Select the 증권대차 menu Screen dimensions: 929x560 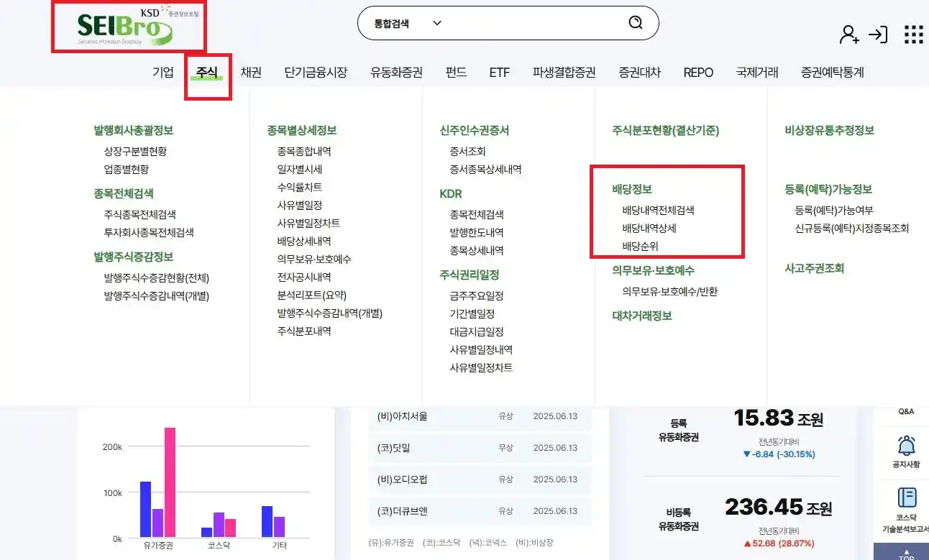pos(639,72)
